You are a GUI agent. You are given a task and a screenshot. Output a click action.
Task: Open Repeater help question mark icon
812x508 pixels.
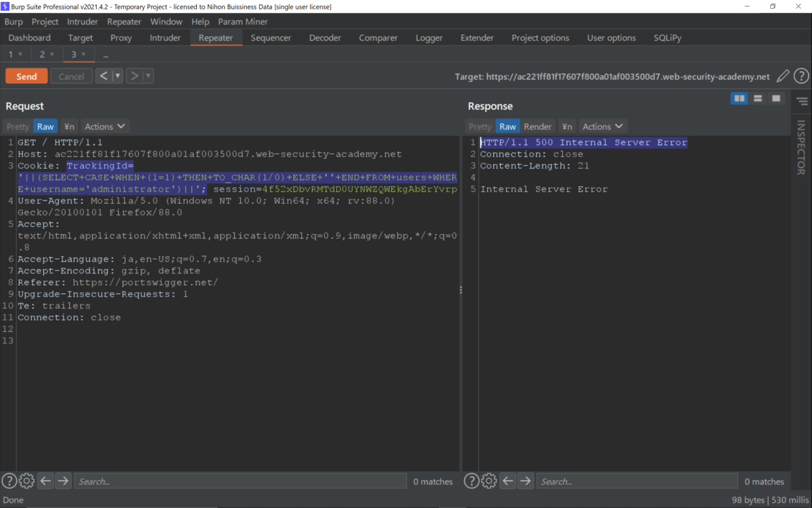point(801,77)
